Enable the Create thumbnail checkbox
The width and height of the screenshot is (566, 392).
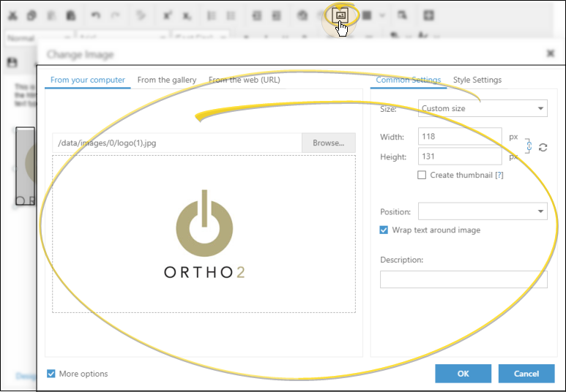point(422,175)
